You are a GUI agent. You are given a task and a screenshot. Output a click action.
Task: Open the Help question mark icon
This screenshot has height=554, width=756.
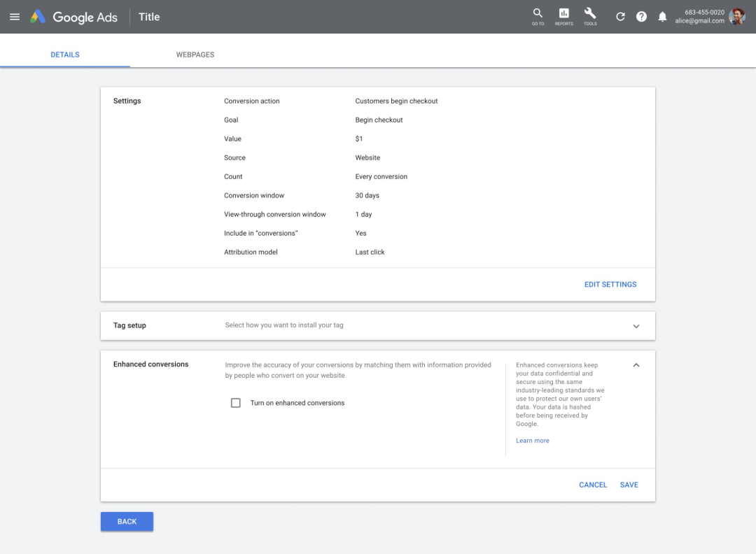coord(641,17)
